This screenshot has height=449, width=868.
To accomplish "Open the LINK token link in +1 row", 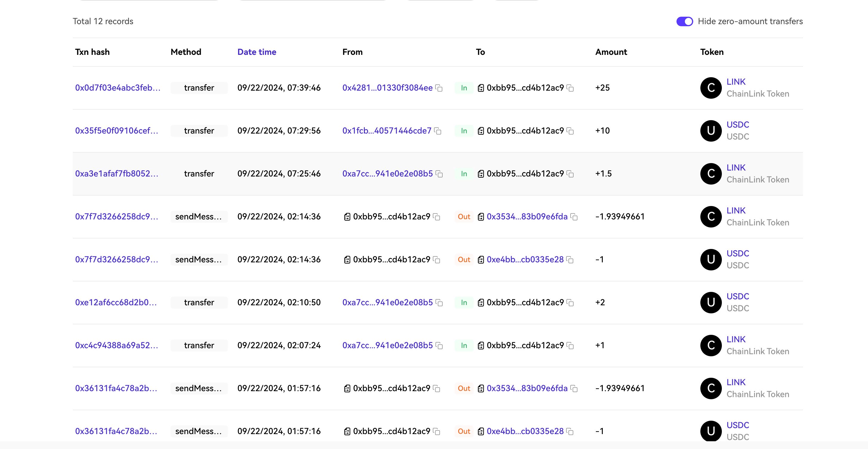I will pyautogui.click(x=736, y=340).
